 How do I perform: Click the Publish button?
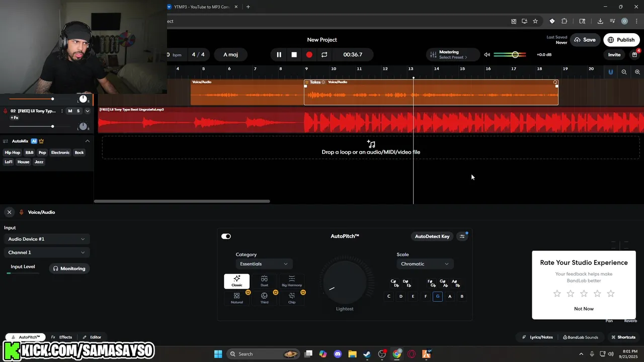point(621,40)
